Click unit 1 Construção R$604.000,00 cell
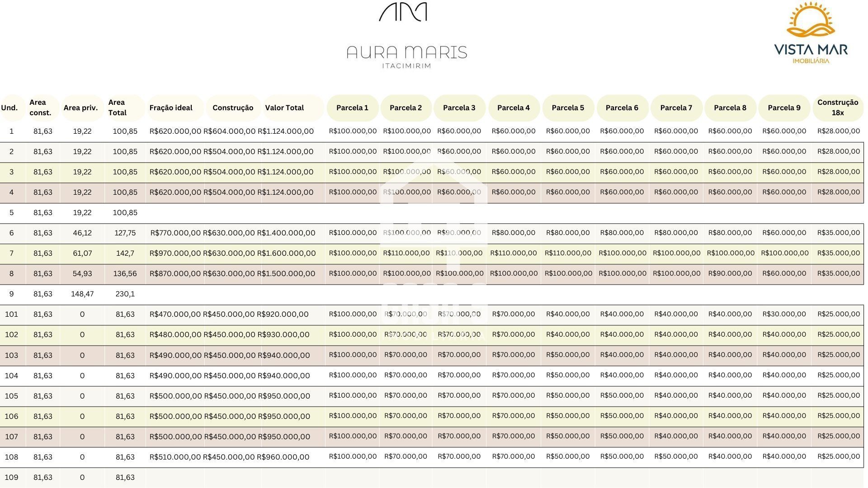The width and height of the screenshot is (868, 488). coord(229,131)
